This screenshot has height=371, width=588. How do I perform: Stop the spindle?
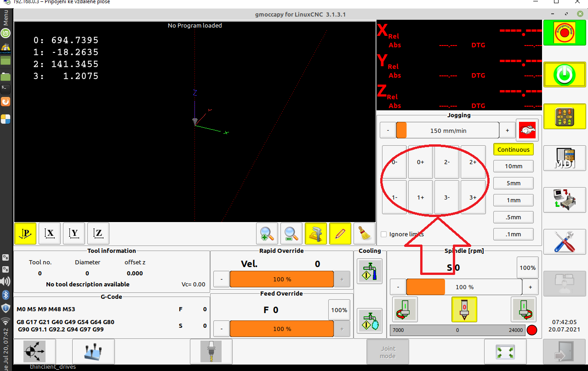coord(464,309)
